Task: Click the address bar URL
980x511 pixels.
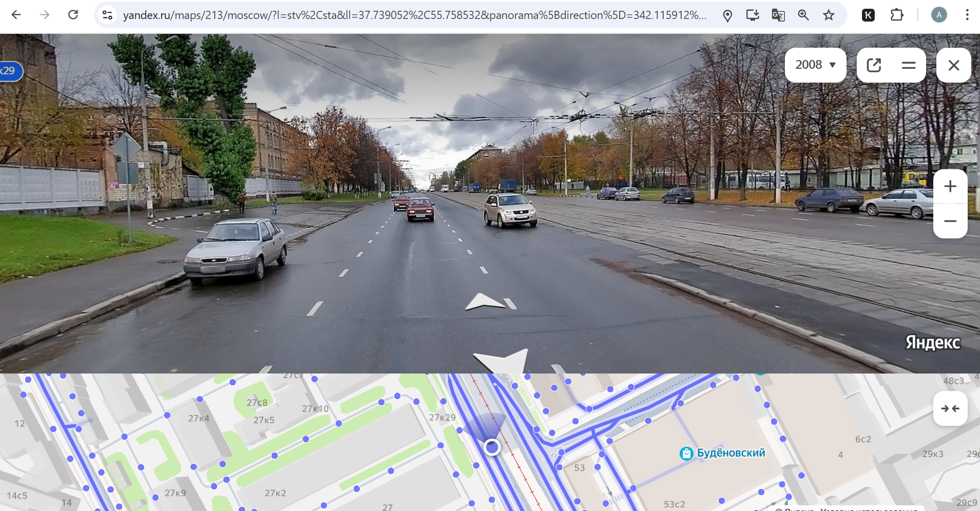Action: (x=413, y=15)
